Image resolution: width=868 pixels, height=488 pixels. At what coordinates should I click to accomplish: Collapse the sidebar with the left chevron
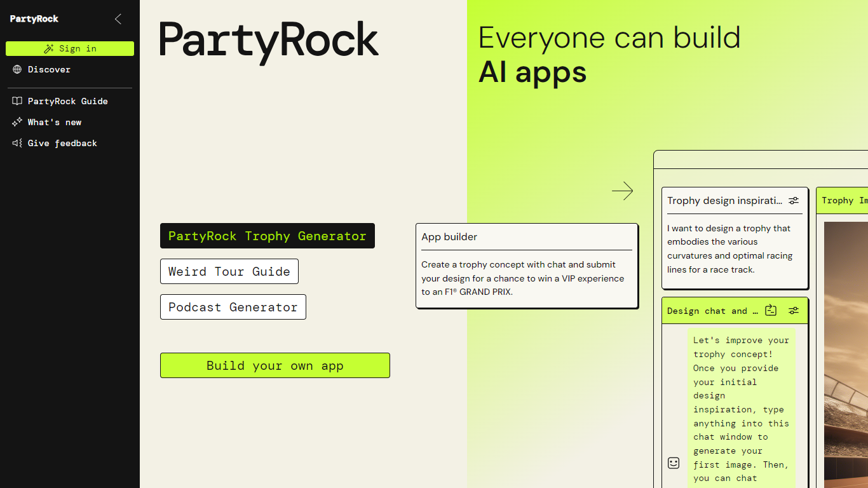click(118, 19)
